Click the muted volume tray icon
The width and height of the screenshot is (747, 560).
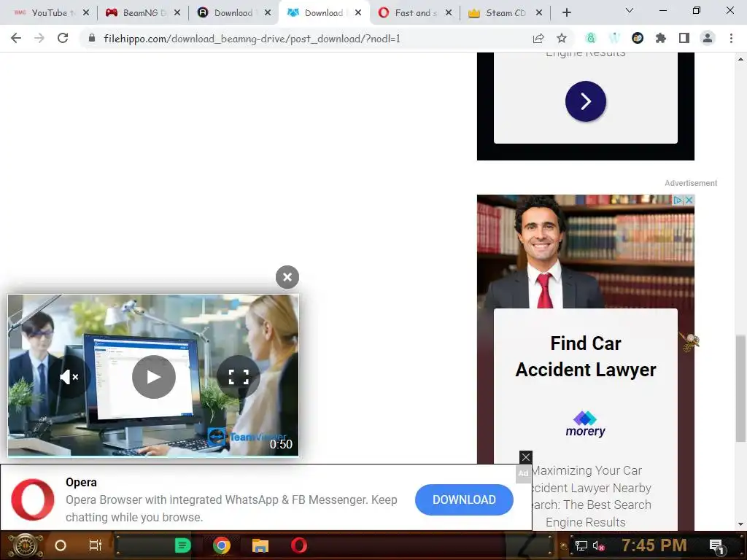[598, 545]
